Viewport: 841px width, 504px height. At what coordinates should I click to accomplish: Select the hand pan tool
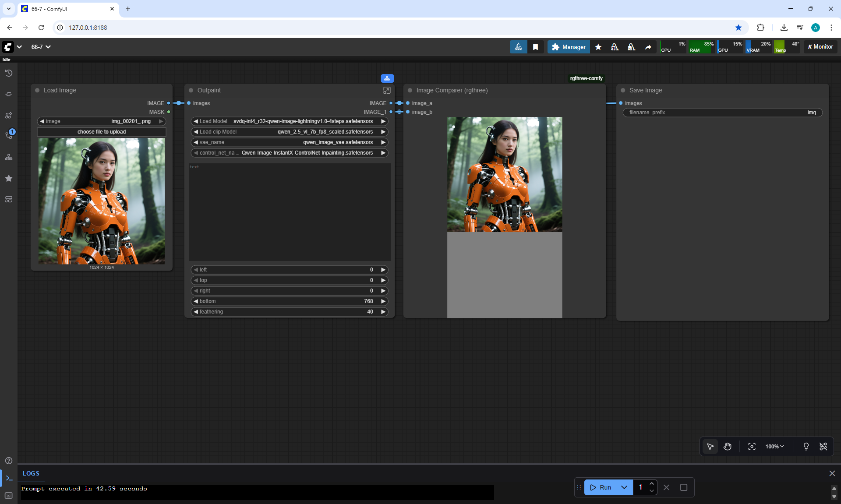click(728, 446)
